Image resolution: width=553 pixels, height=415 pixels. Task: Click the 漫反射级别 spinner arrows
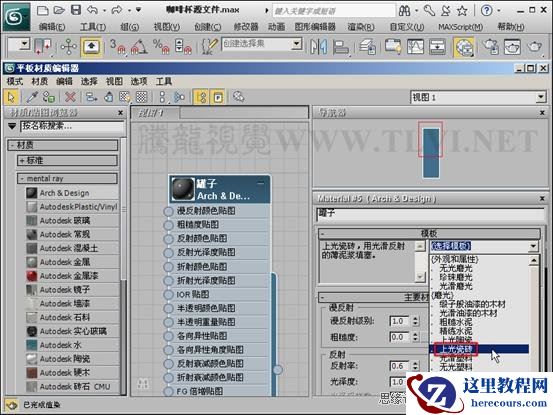tap(415, 321)
